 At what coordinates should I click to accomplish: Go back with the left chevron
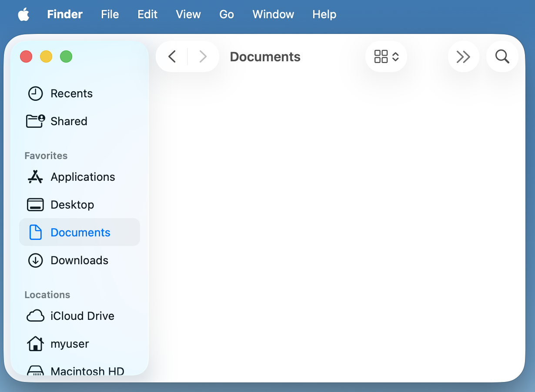click(x=172, y=56)
